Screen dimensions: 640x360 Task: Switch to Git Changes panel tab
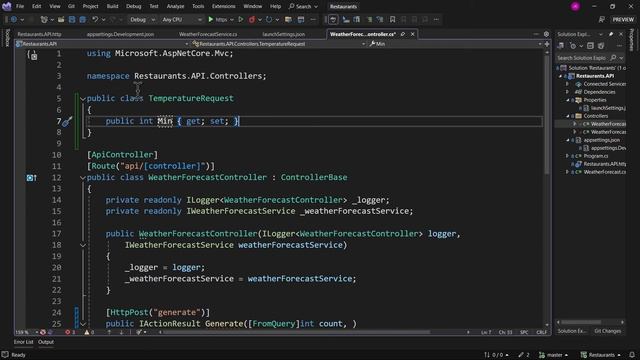[607, 331]
